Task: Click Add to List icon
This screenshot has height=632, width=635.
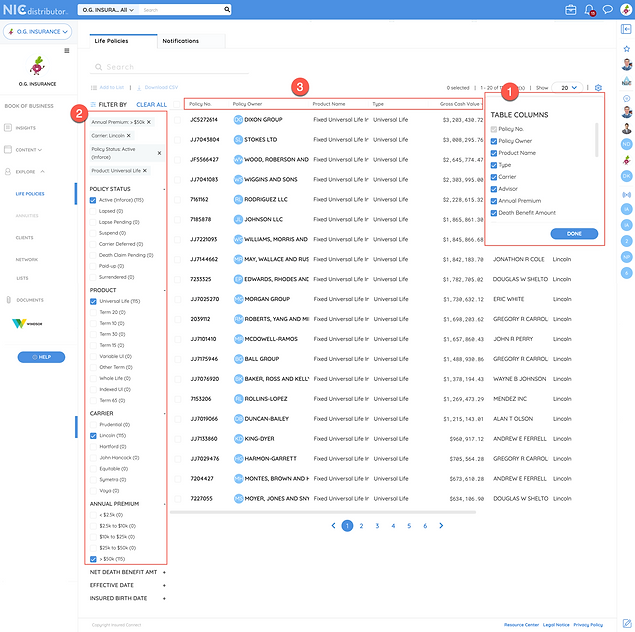Action: pos(94,87)
